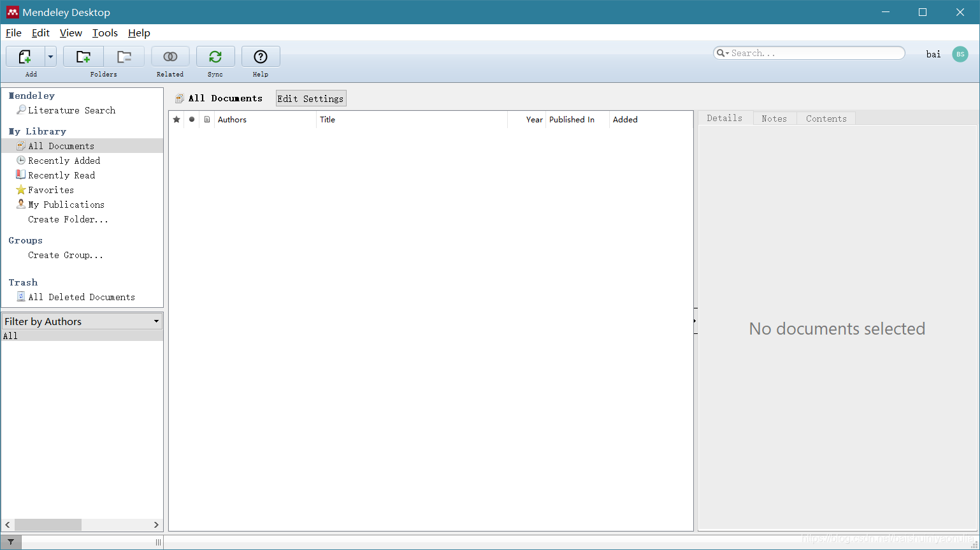This screenshot has height=550, width=980.
Task: Click the Remove folder toolbar icon
Action: 124,57
